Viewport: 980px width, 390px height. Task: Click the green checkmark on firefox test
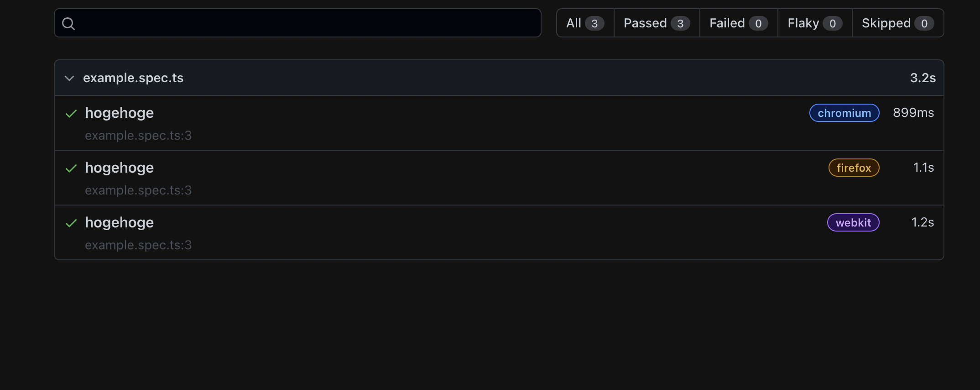click(71, 169)
